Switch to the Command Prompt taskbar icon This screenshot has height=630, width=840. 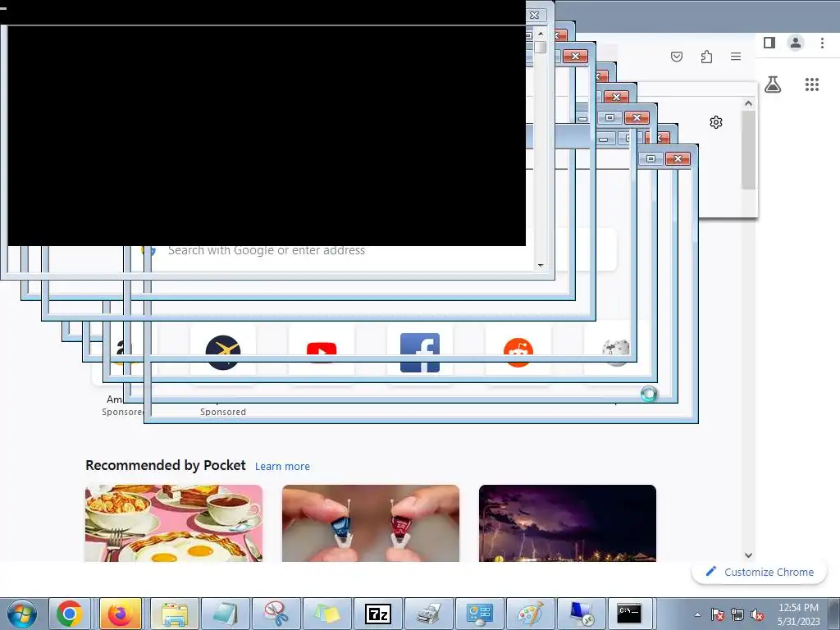point(629,614)
